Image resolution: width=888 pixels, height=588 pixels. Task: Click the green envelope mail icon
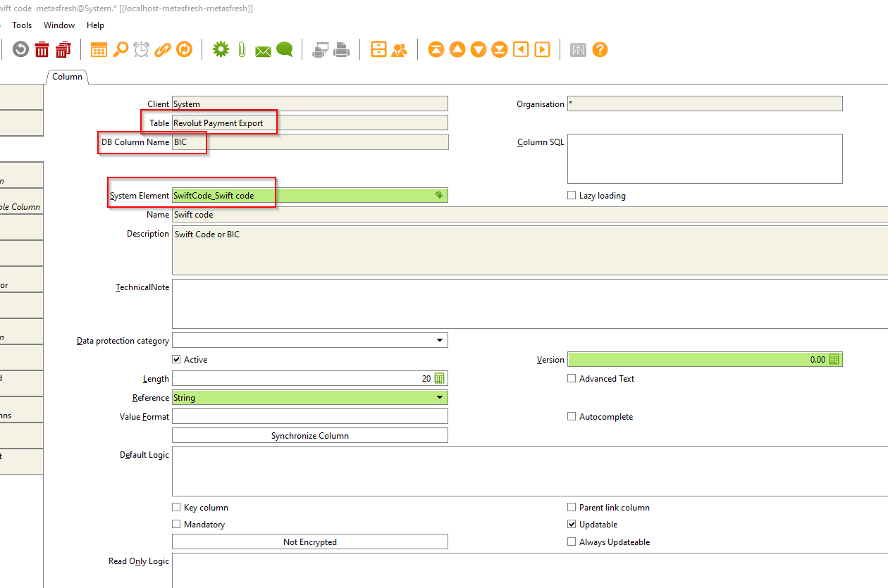[263, 51]
